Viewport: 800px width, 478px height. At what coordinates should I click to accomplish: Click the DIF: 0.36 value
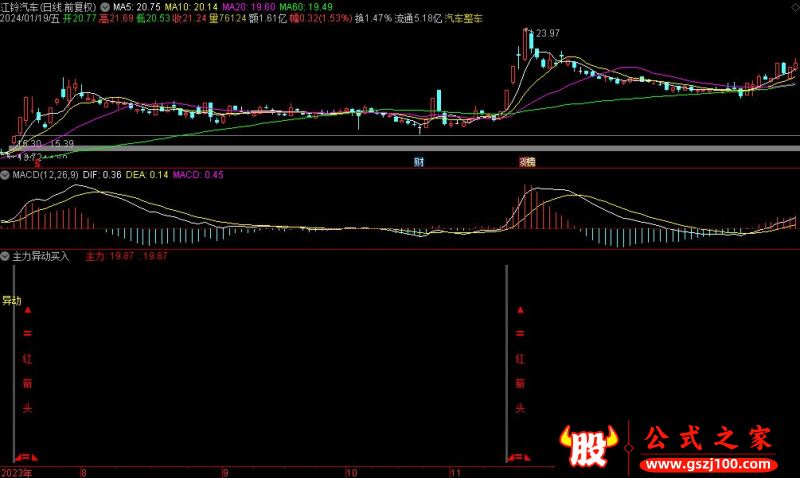click(x=102, y=175)
